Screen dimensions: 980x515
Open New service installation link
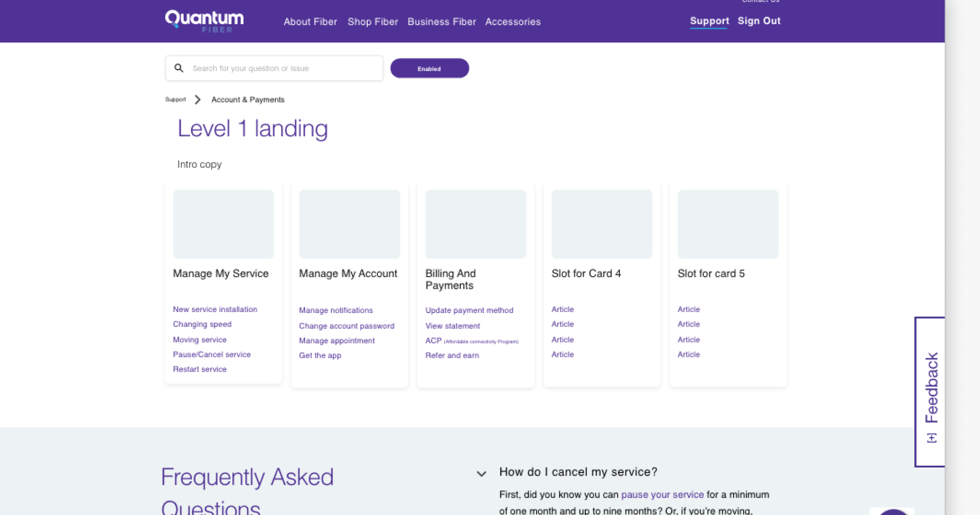215,309
